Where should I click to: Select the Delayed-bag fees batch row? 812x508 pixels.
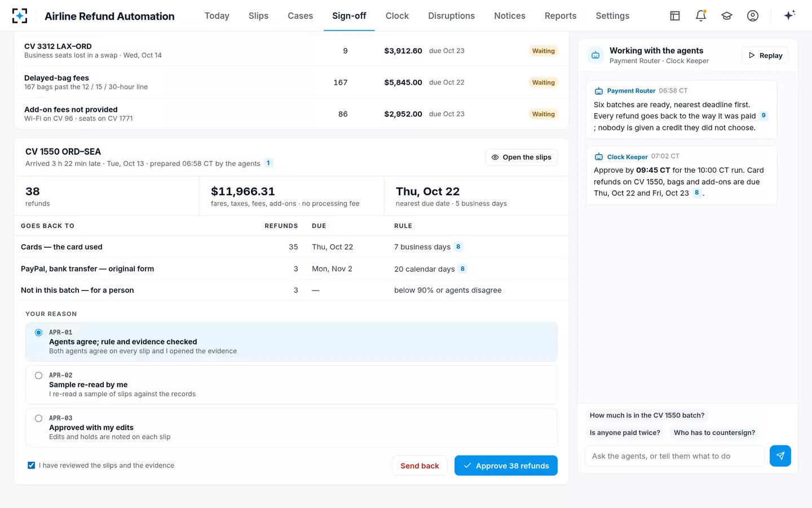(x=292, y=82)
